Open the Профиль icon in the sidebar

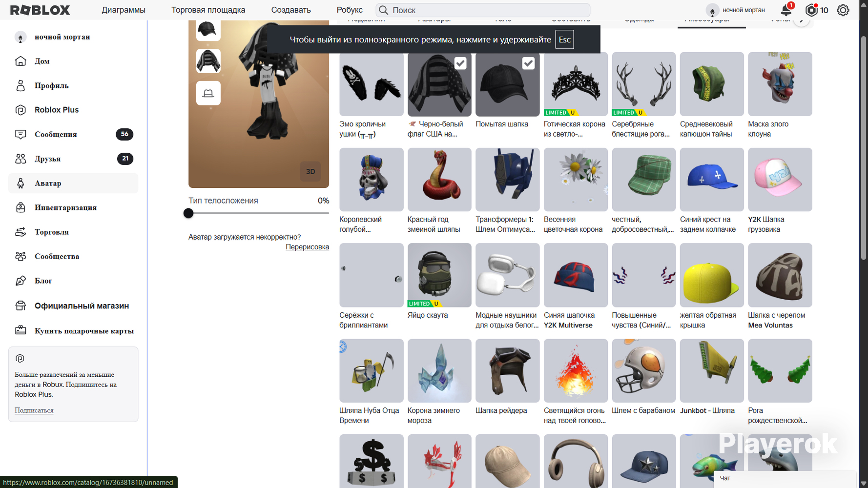pos(21,85)
